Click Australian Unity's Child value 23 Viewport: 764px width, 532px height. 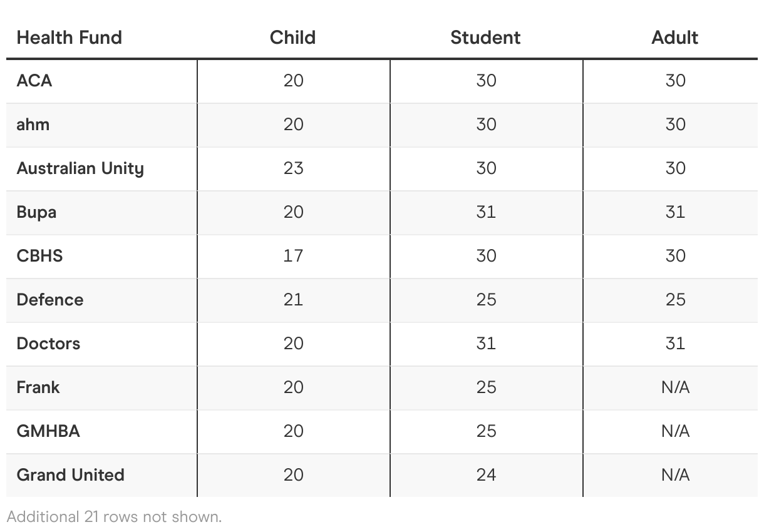(x=293, y=168)
